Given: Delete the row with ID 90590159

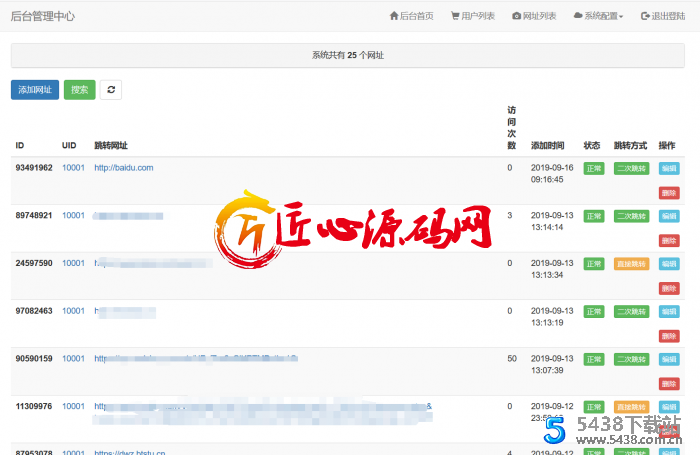Looking at the screenshot, I should [x=669, y=384].
